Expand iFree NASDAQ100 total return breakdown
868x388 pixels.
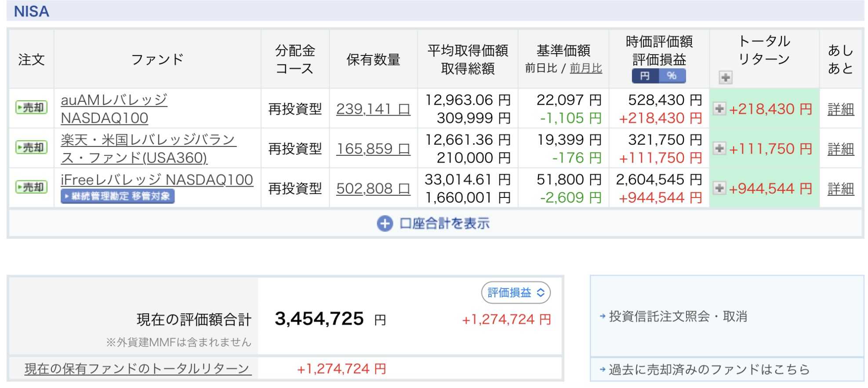coord(719,188)
